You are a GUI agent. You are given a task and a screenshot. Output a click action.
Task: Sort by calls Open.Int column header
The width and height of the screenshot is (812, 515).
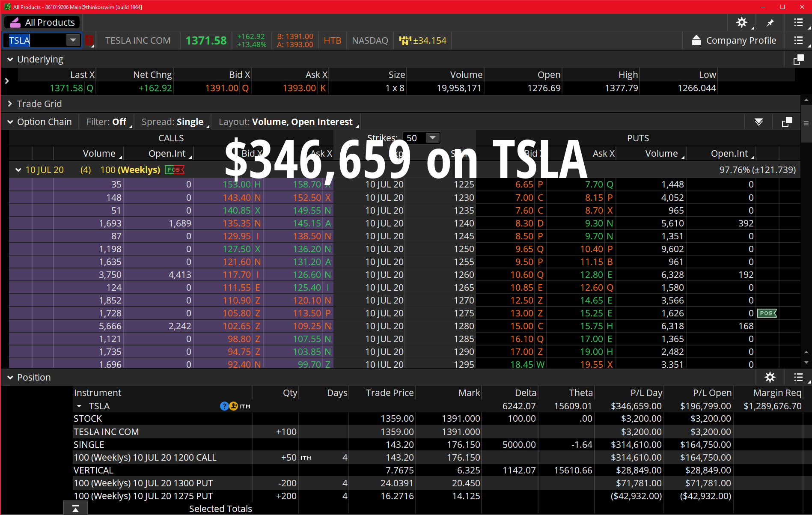[x=167, y=153]
